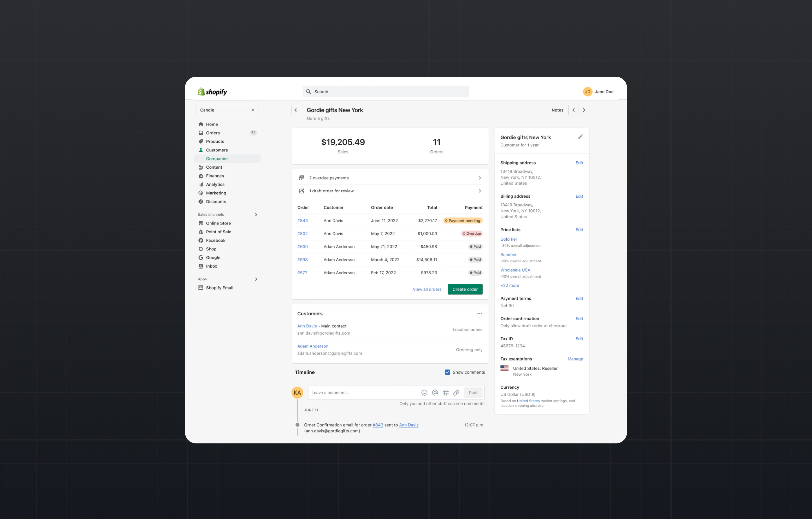Click in the Search field
Viewport: 812px width, 519px height.
(x=386, y=92)
